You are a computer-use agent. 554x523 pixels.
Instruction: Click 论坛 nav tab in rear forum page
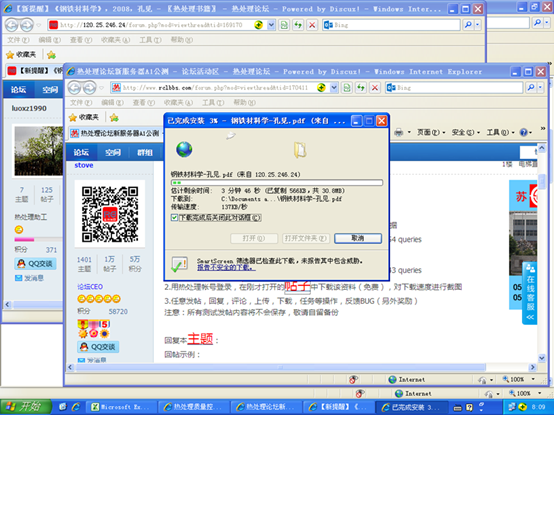point(18,90)
